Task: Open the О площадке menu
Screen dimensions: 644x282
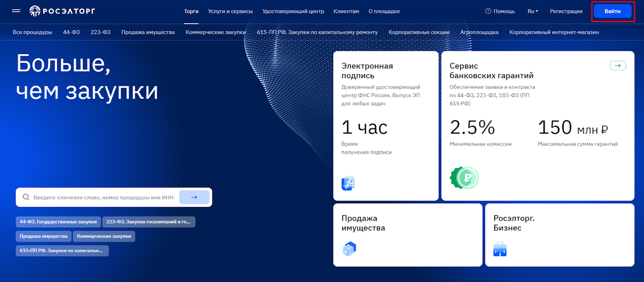Action: pos(384,11)
